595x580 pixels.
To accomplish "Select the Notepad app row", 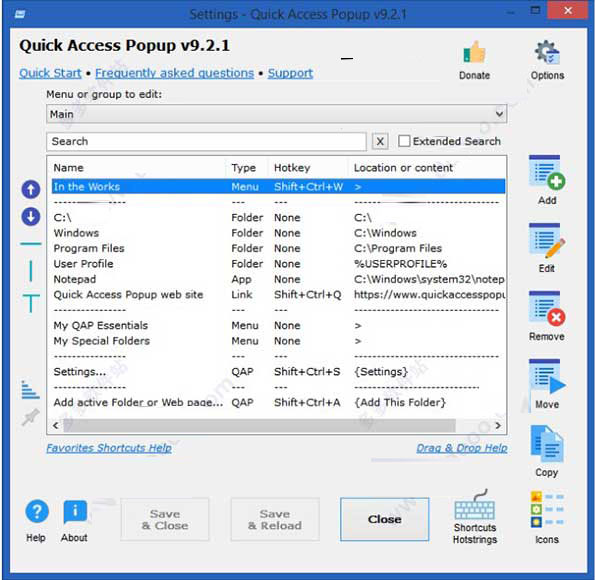I will (279, 279).
